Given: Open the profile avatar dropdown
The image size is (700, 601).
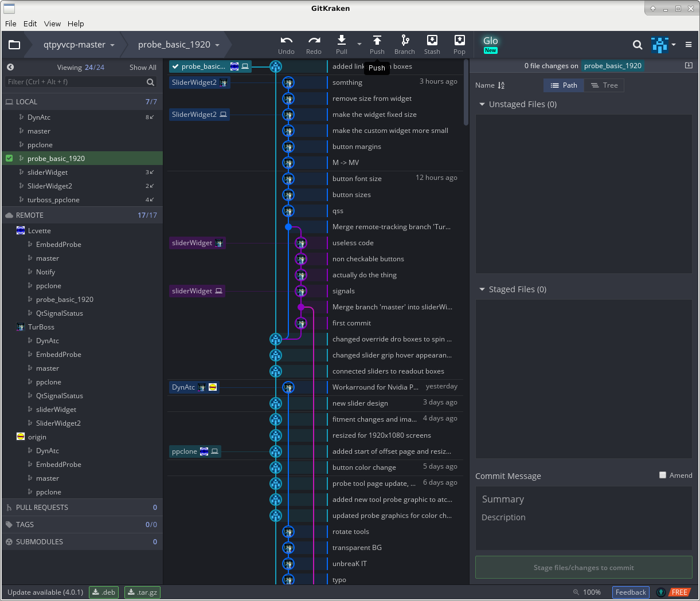Looking at the screenshot, I should 664,45.
